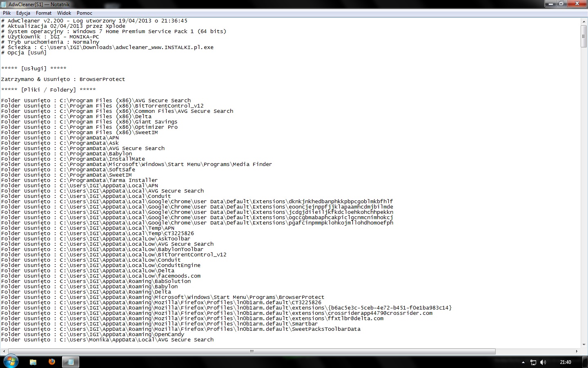Viewport: 588px width, 368px height.
Task: Open the volume tray icon
Action: click(x=543, y=362)
